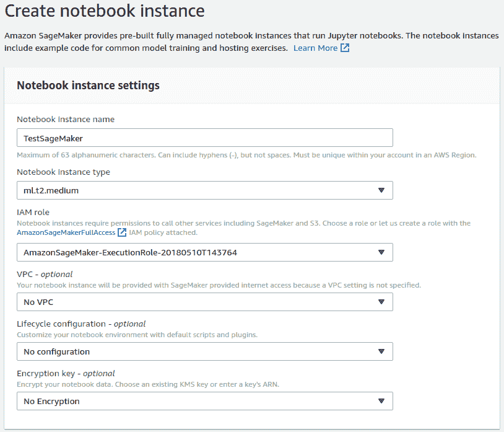The width and height of the screenshot is (504, 432).
Task: Click the Notebook instance name field
Action: (x=205, y=138)
